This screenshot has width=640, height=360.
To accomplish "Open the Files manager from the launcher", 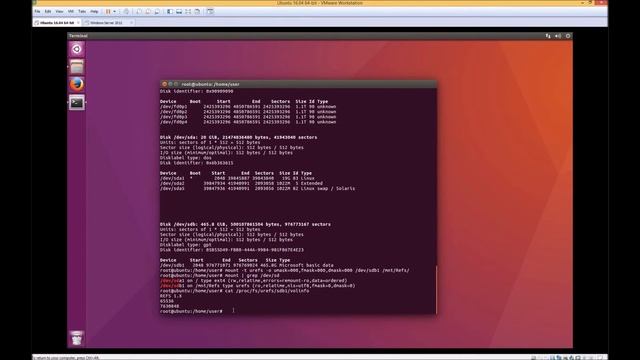I will [77, 67].
